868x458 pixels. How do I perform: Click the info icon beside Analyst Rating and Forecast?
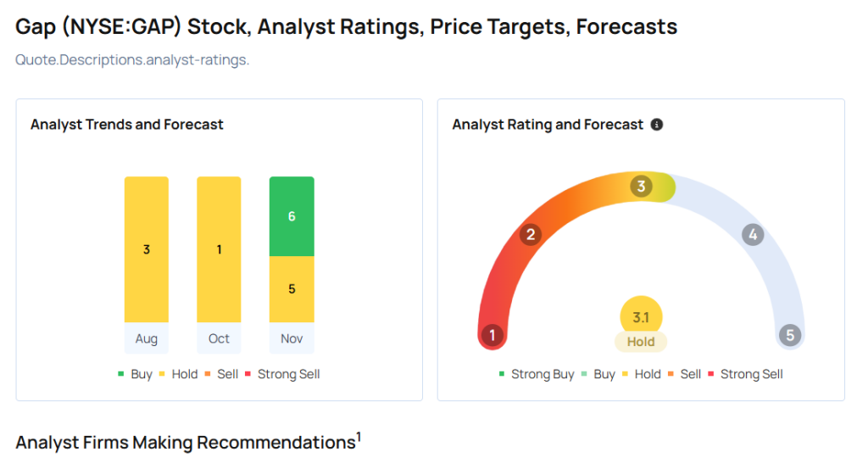(x=657, y=125)
